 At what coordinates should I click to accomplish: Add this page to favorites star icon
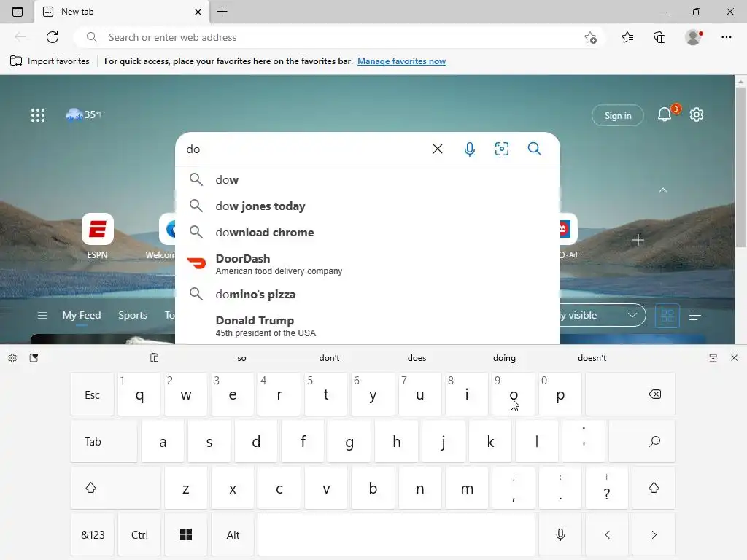[x=590, y=37]
